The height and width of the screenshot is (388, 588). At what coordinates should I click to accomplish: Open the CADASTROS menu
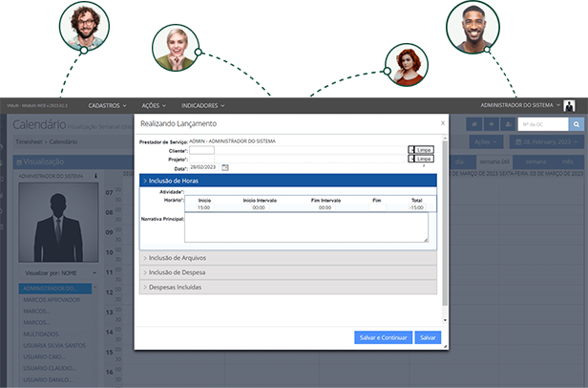[107, 105]
